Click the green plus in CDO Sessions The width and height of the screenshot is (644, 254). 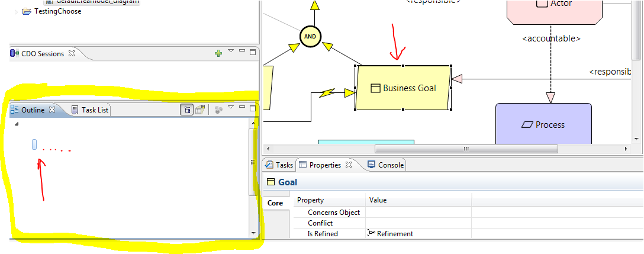(218, 53)
